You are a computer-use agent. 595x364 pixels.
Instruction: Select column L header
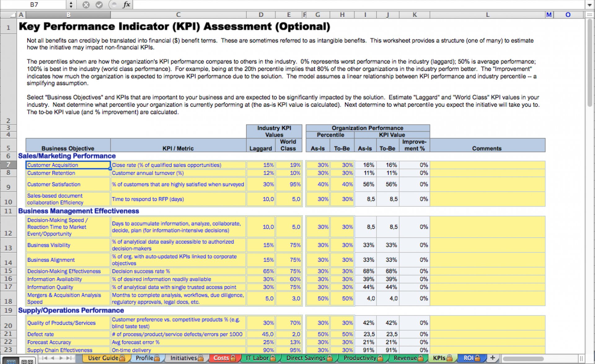[487, 15]
